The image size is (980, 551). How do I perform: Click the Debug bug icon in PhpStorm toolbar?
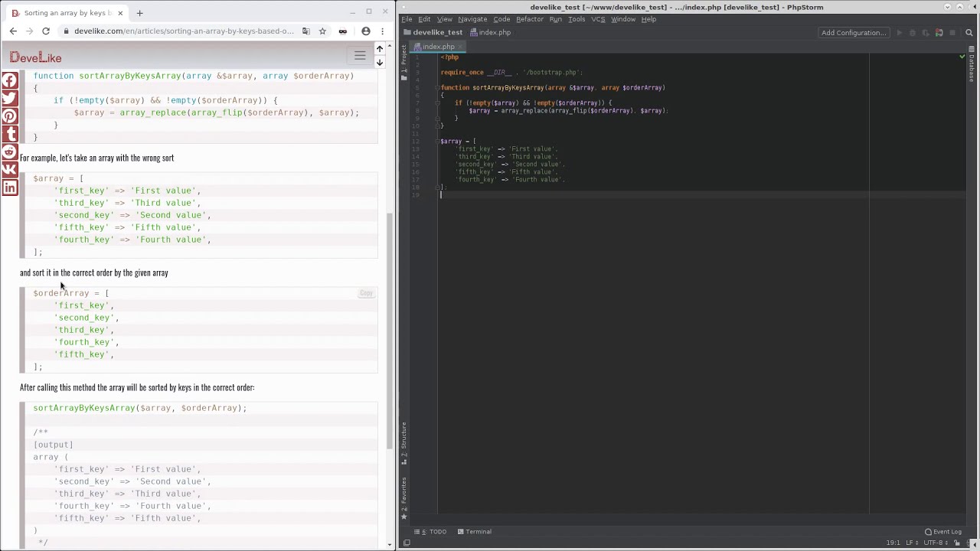tap(913, 33)
